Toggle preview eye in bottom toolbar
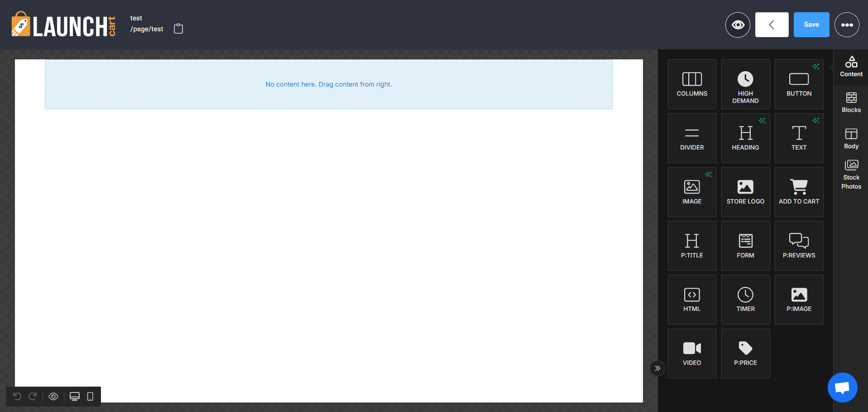Image resolution: width=868 pixels, height=412 pixels. point(53,397)
